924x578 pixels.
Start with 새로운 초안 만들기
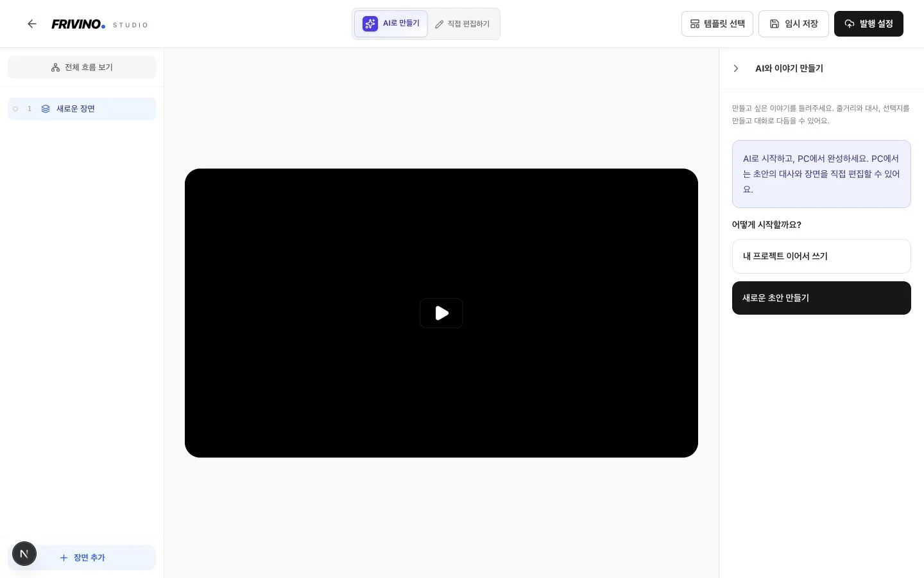click(x=821, y=298)
